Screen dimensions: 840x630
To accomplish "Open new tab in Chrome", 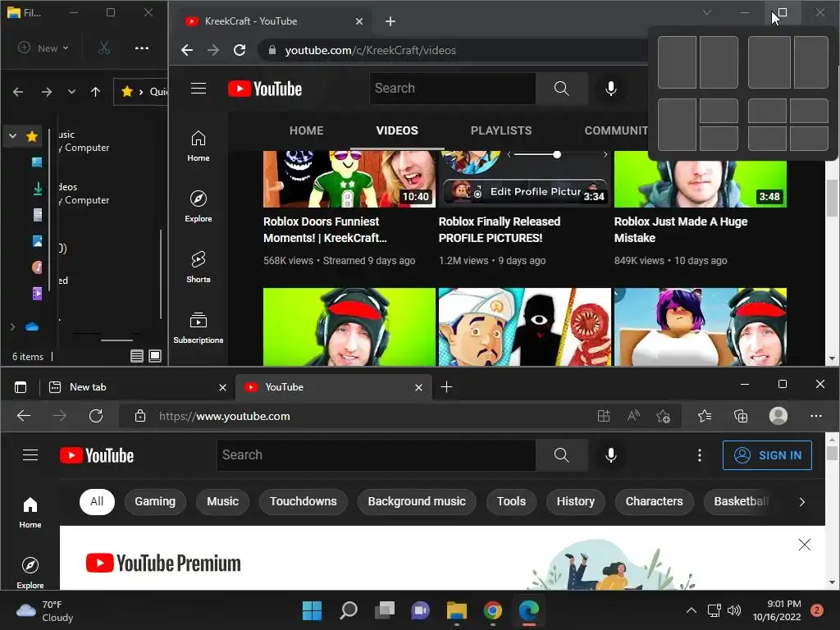I will (390, 21).
